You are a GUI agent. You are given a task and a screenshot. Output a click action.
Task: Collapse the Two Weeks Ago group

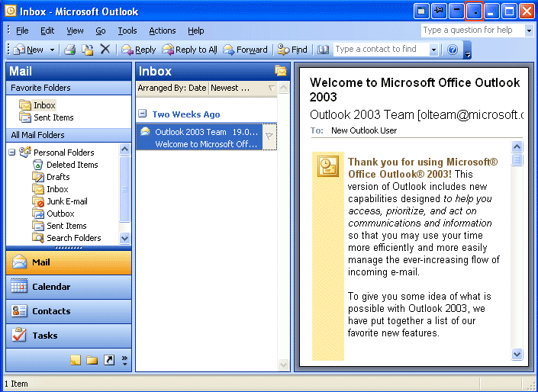point(143,114)
